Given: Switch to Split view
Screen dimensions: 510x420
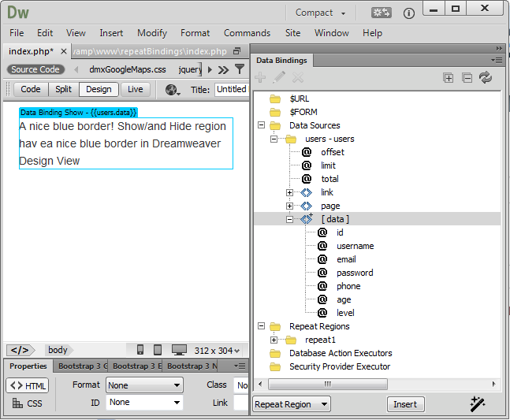Looking at the screenshot, I should coord(63,89).
